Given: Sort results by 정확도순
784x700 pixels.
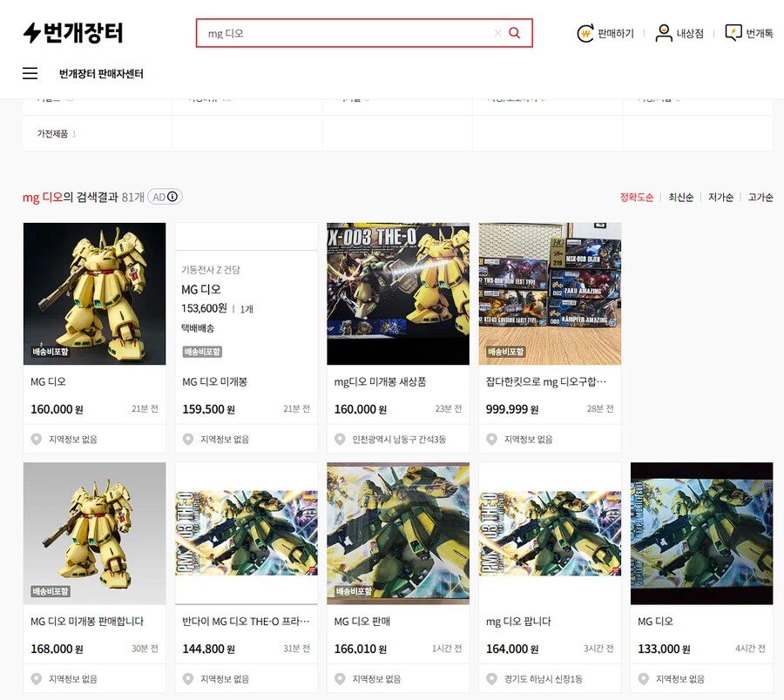Looking at the screenshot, I should [x=637, y=198].
